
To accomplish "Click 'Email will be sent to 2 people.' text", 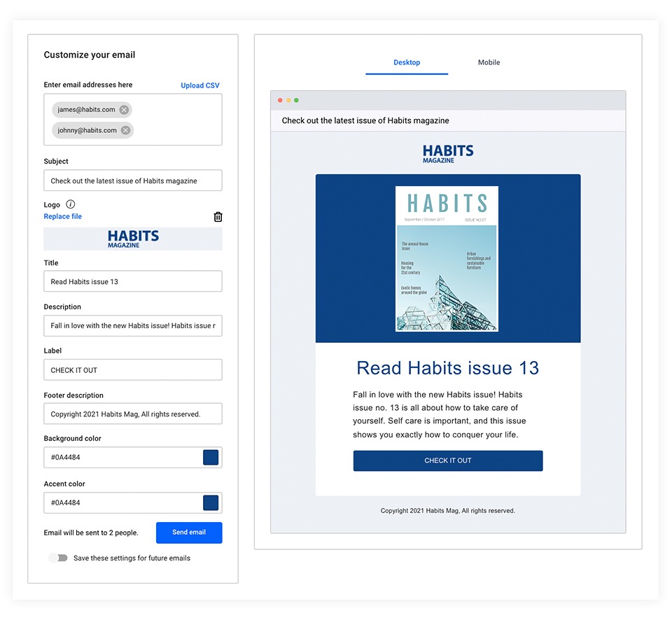I will click(x=91, y=533).
